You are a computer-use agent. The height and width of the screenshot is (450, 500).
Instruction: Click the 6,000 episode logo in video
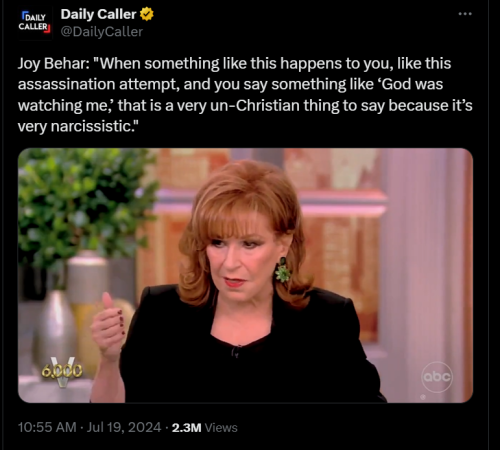[62, 371]
